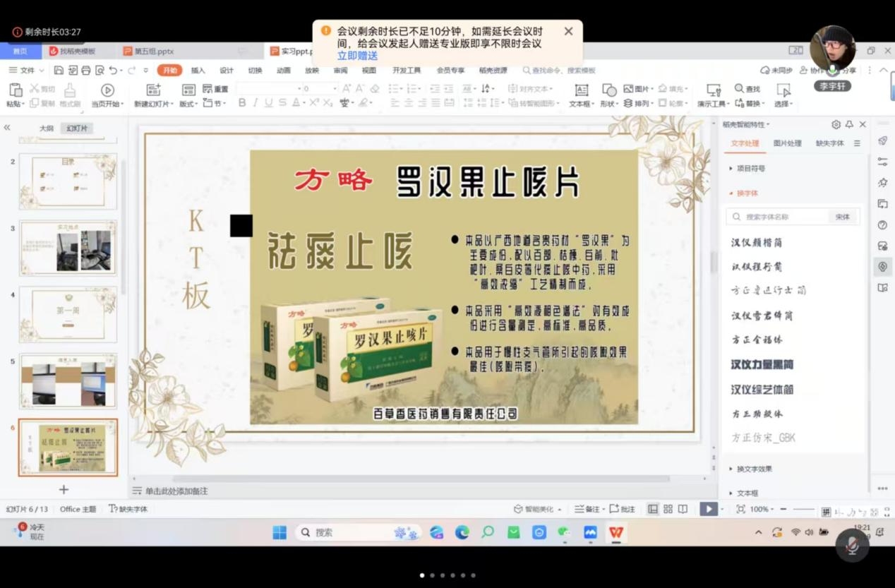The image size is (895, 588).
Task: Click the 立即赠送 link in notification
Action: point(357,56)
